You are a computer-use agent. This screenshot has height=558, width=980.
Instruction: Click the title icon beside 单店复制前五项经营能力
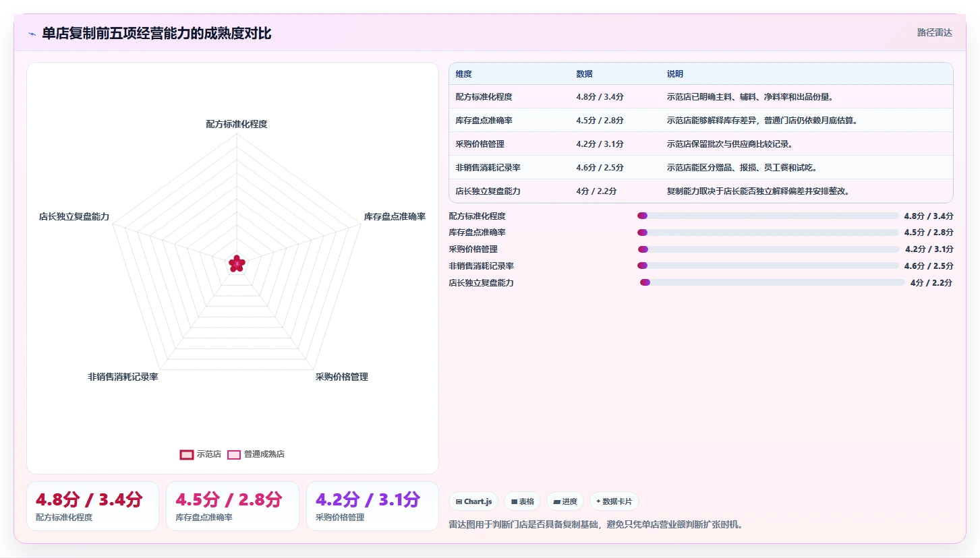pyautogui.click(x=32, y=34)
